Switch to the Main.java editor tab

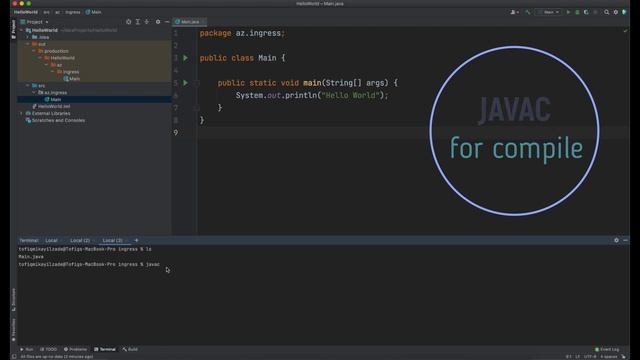coord(190,22)
